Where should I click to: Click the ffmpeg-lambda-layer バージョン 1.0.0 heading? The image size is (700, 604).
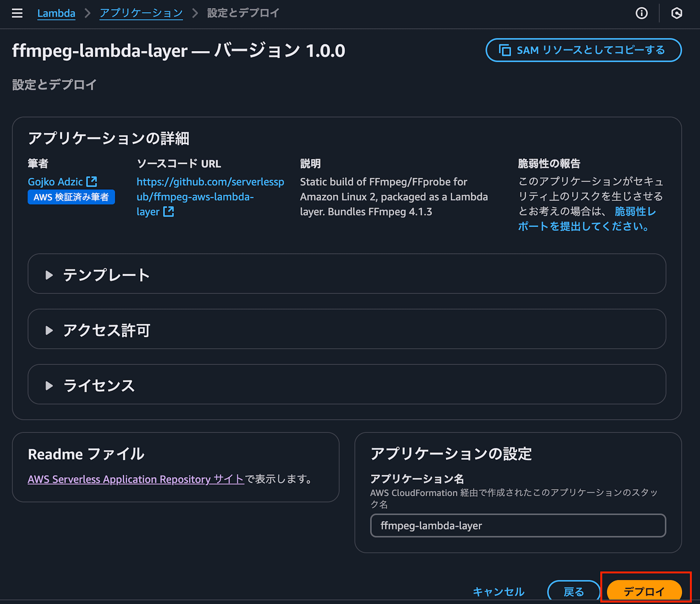(178, 51)
